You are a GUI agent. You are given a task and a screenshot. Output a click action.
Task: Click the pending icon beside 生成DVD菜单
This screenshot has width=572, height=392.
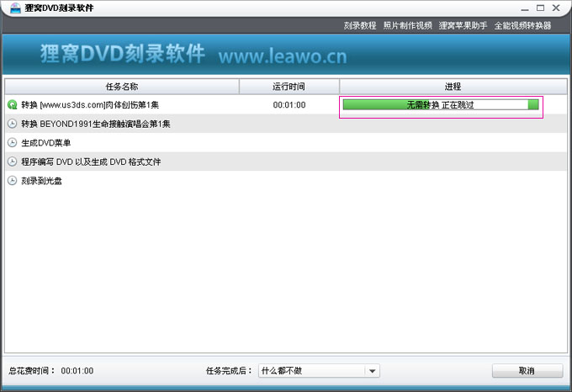point(13,143)
